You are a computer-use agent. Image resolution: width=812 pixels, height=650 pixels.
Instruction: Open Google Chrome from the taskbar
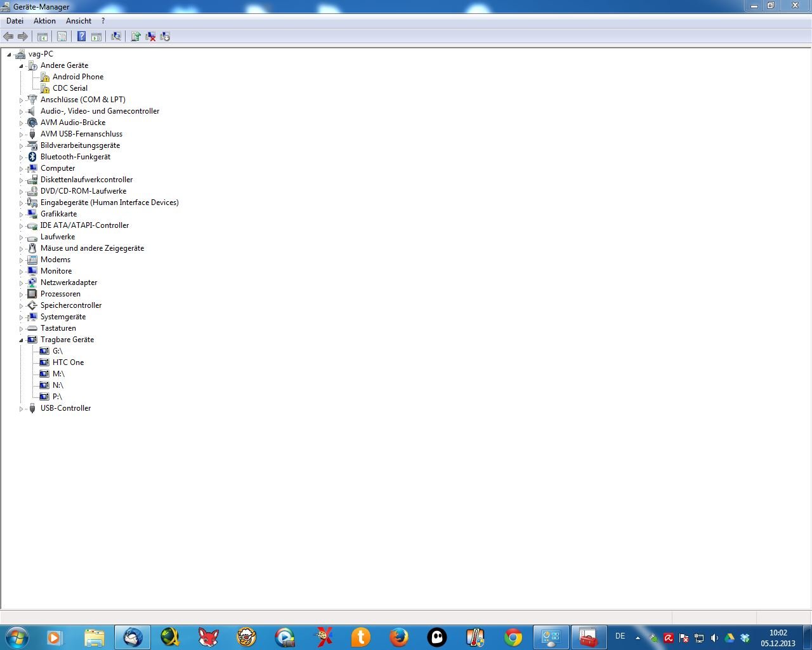point(513,637)
